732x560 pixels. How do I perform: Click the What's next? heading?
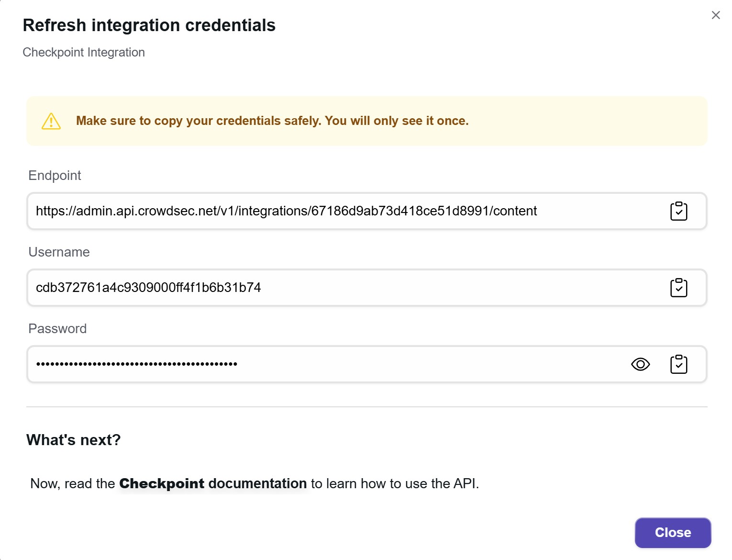74,440
